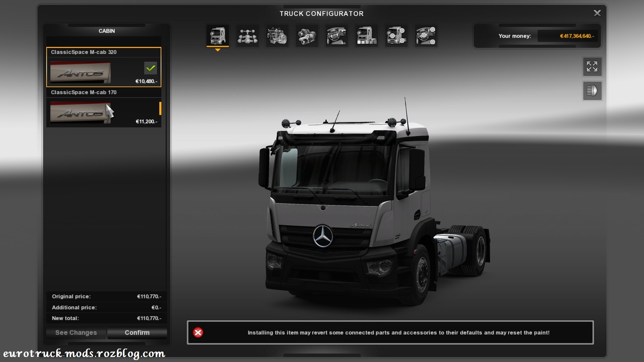
Task: Click the red error X icon
Action: click(198, 333)
